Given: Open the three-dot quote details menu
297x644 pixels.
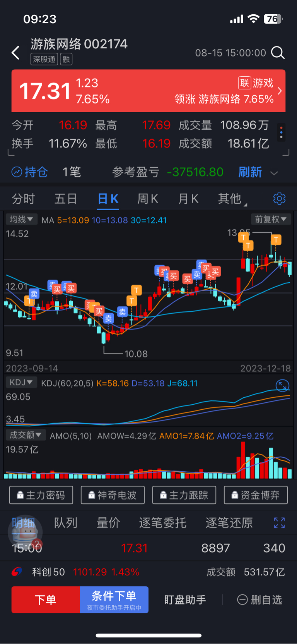Looking at the screenshot, I should pos(281,132).
